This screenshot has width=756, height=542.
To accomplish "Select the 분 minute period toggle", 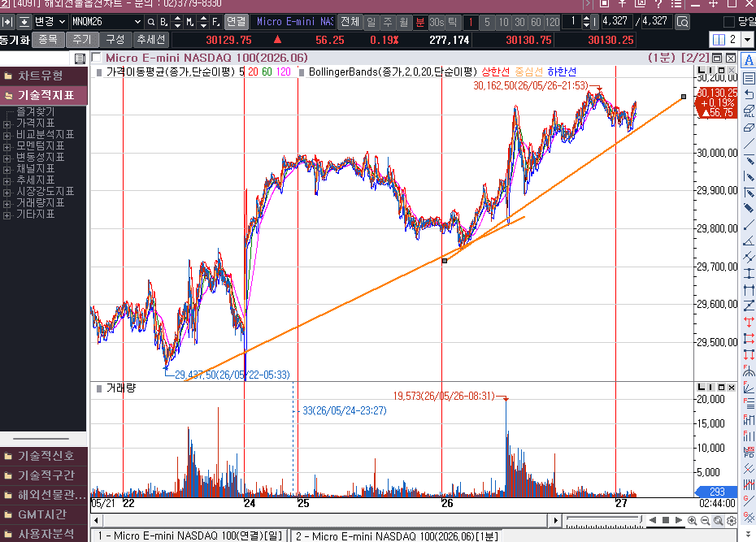I will (x=420, y=22).
